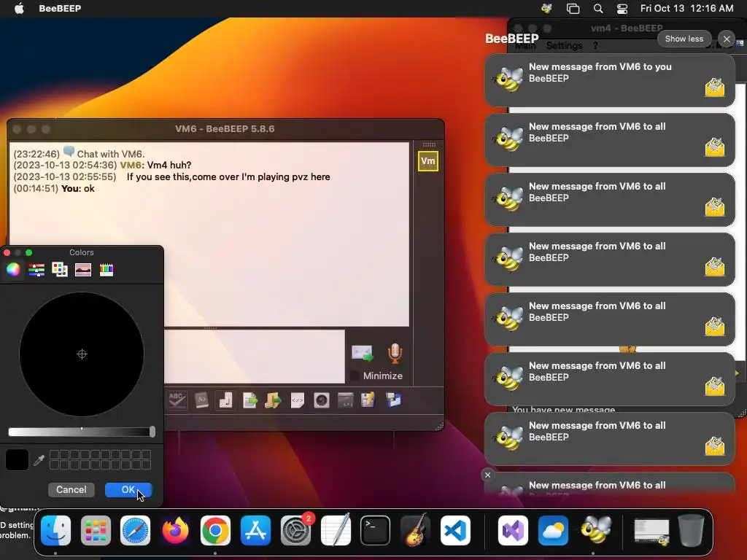Click the BeeBEEP bee icon in Dock
Viewport: 747px width, 560px height.
click(x=595, y=530)
